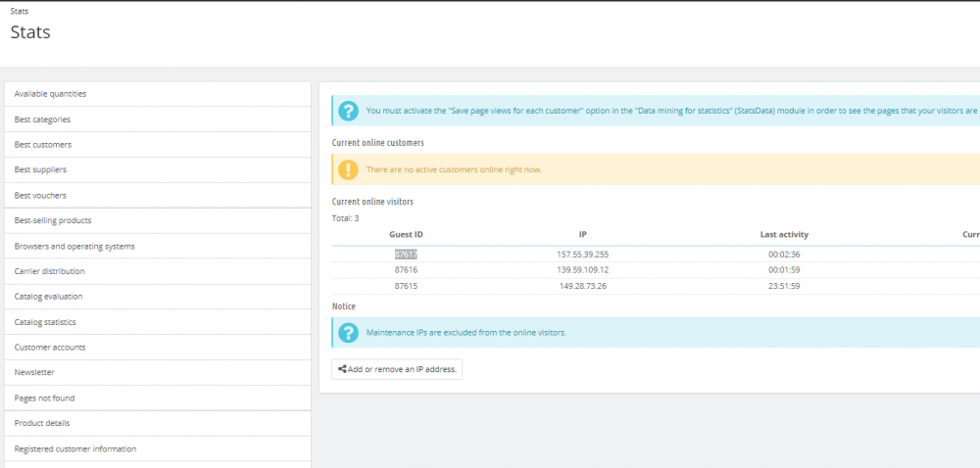Click last activity time 23:51:59
The image size is (980, 468).
click(784, 287)
